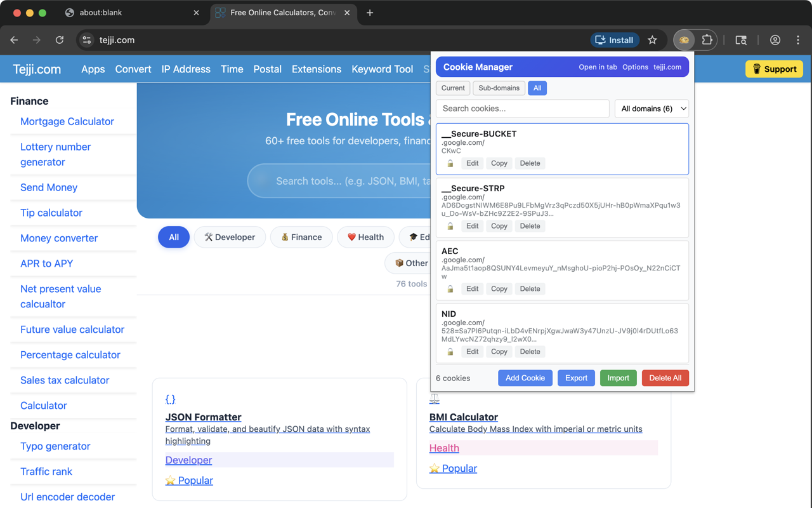Select the All cookies filter in Cookie Manager

click(x=537, y=88)
